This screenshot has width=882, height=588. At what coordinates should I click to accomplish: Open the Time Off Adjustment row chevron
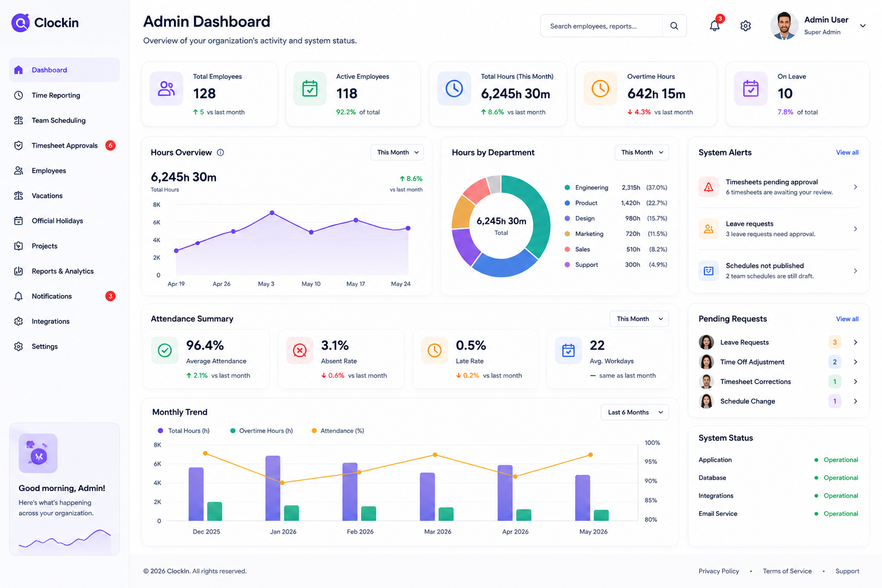[x=855, y=362]
